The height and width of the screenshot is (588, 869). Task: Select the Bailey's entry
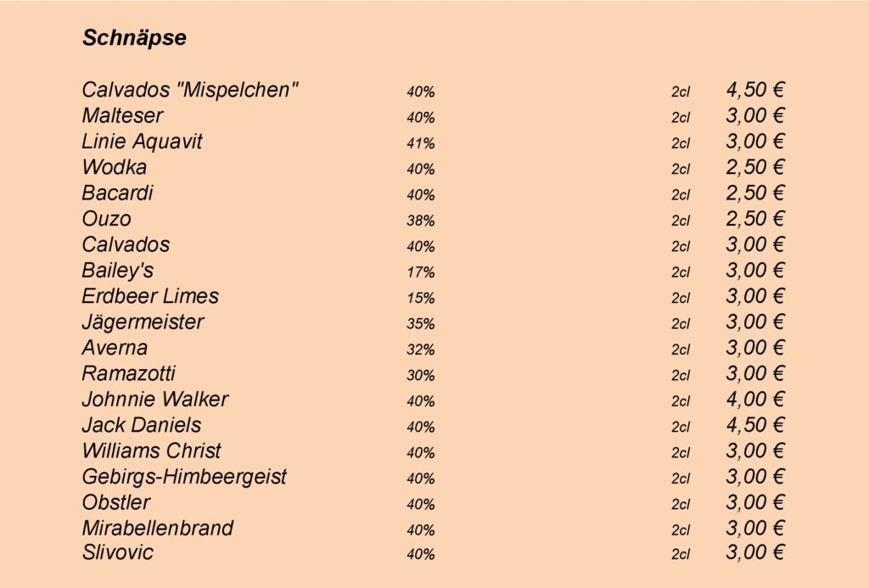[x=117, y=271]
